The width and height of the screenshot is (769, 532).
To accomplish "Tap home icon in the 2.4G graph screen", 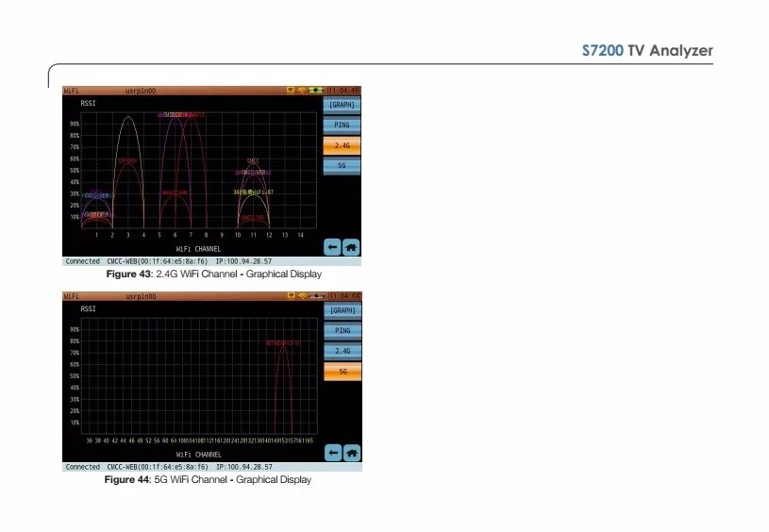I will click(352, 247).
